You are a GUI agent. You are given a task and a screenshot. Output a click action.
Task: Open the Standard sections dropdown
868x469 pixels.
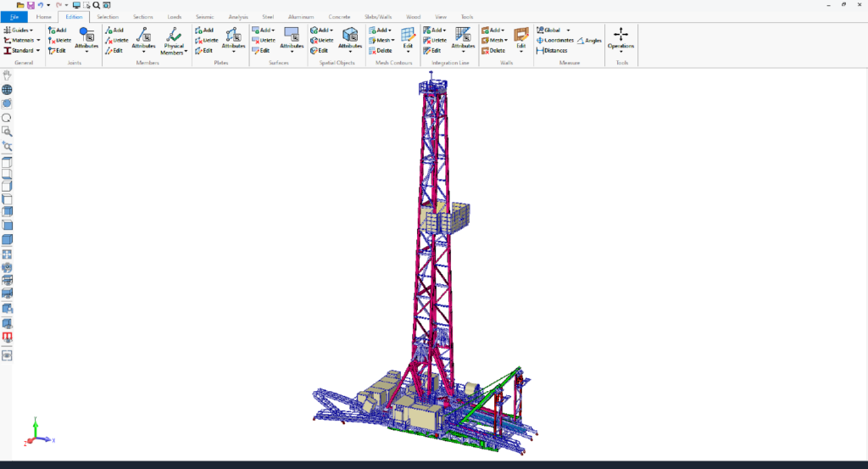tap(21, 50)
